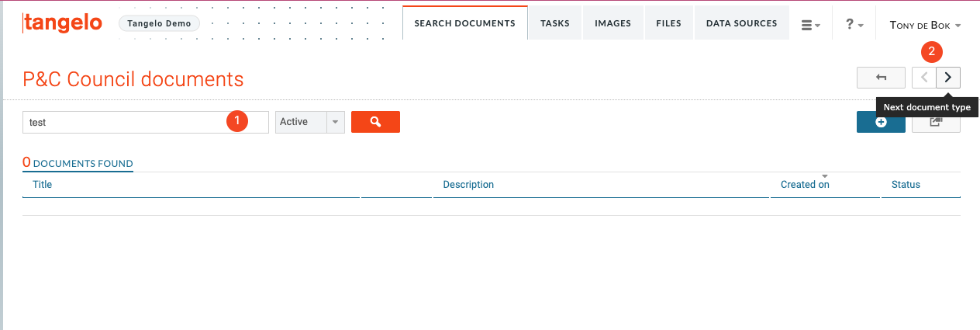This screenshot has width=980, height=330.
Task: Switch to the Files tab
Action: (668, 23)
